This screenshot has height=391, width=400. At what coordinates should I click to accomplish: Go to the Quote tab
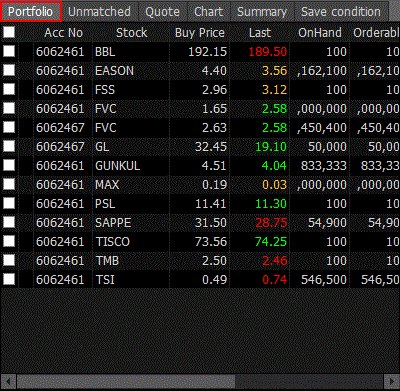pos(163,12)
